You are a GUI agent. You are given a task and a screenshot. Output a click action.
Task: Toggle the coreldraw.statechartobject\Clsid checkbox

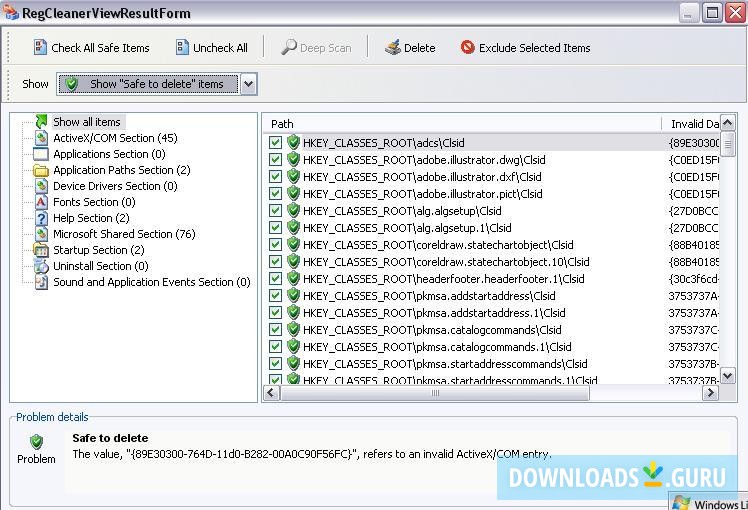[x=275, y=245]
